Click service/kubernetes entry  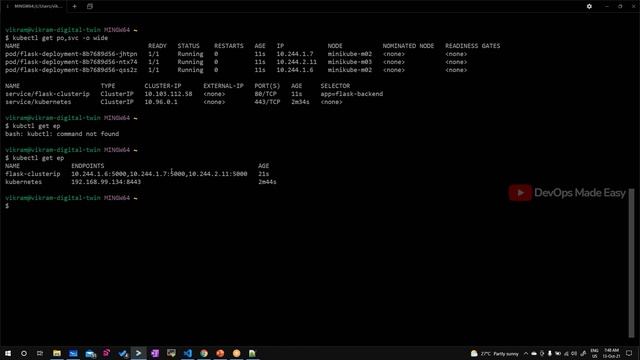coord(38,102)
